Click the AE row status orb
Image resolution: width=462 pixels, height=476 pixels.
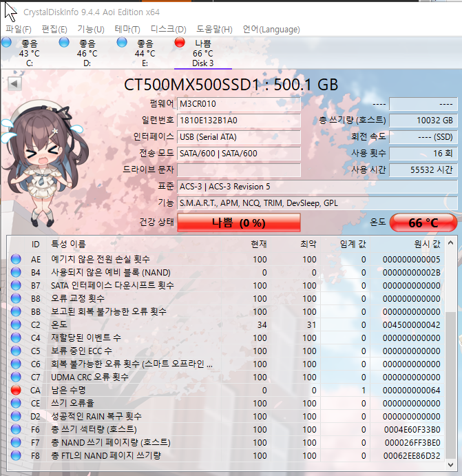[x=16, y=259]
